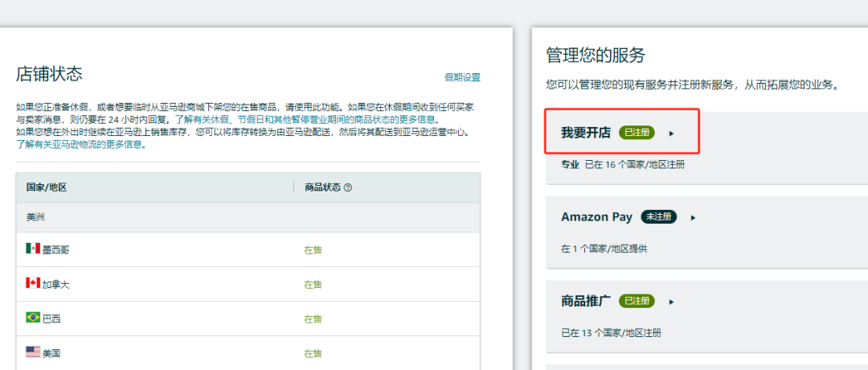
Task: Click the 商品状态 help question mark icon
Action: 348,187
